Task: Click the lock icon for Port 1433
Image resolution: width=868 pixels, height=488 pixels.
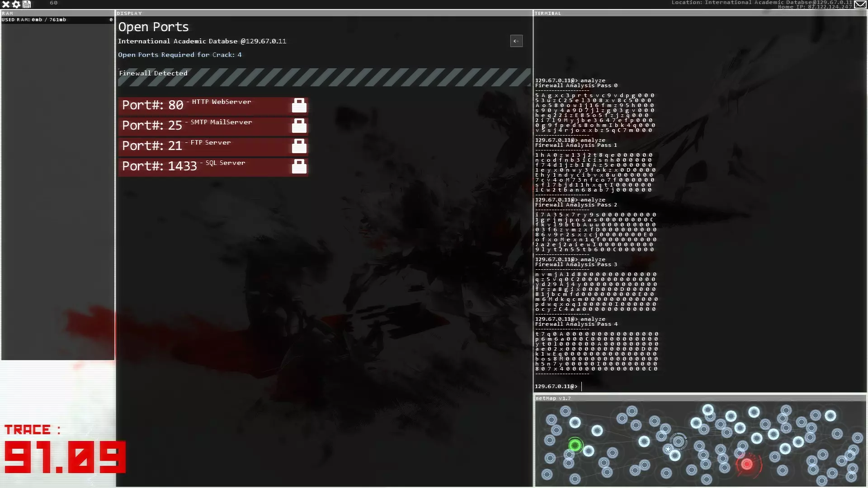Action: (299, 166)
